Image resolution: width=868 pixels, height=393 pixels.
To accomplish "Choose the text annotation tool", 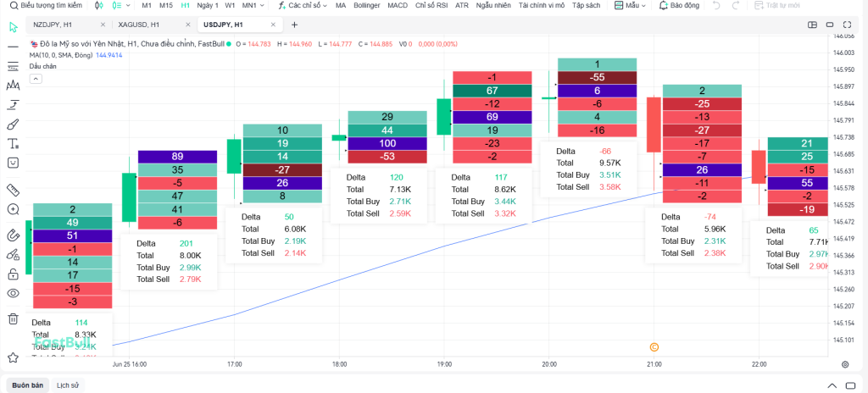I will point(13,144).
